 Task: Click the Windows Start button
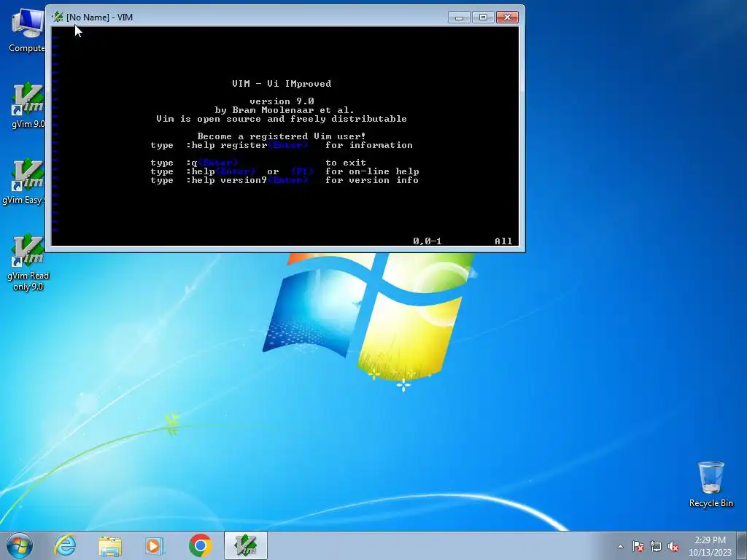[20, 545]
